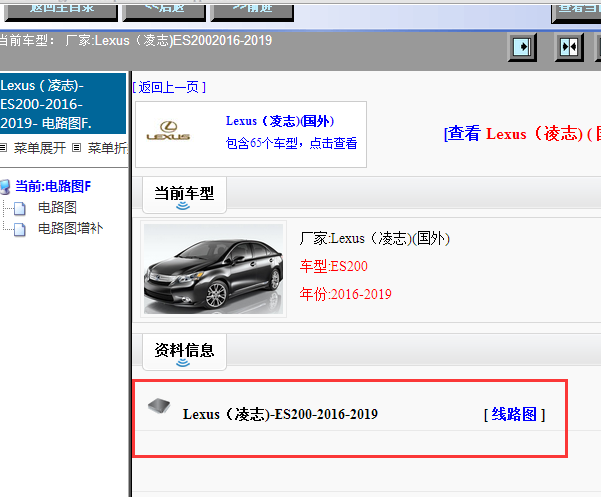Click the <<后退 back button
The width and height of the screenshot is (601, 497).
click(164, 12)
